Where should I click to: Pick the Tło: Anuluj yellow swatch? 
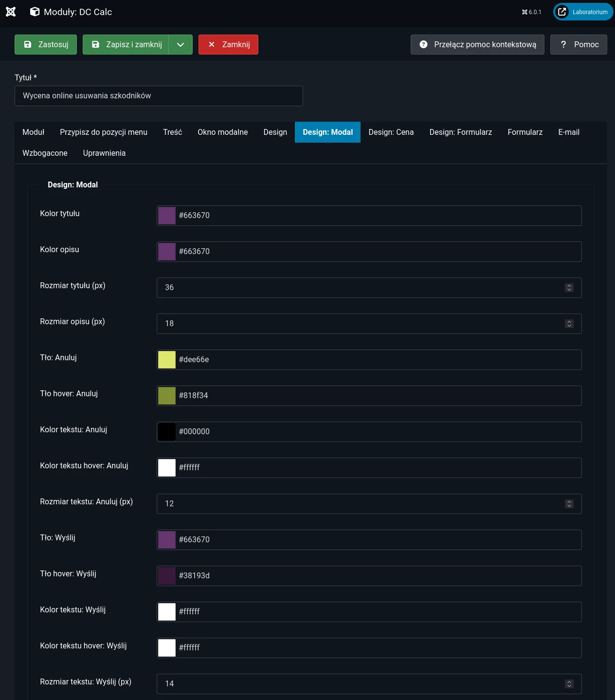pyautogui.click(x=167, y=360)
